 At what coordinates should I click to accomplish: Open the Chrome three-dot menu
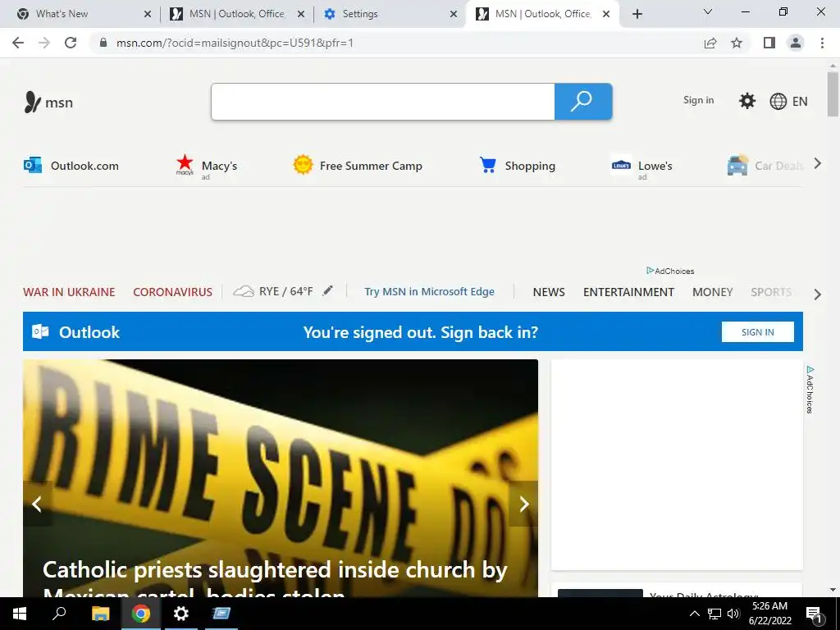coord(822,43)
